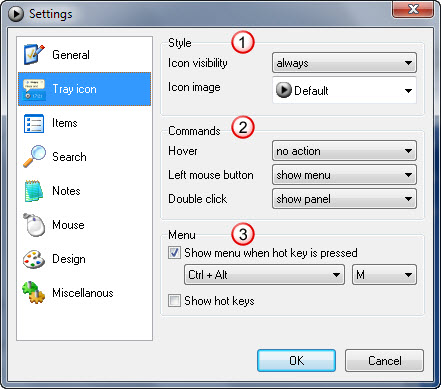Uncheck Show menu when hot key is pressed
This screenshot has width=441, height=389.
coord(174,253)
